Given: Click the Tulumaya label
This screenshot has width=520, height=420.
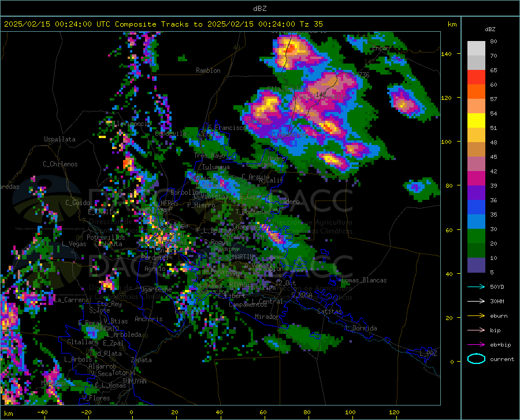Looking at the screenshot, I should (x=216, y=167).
